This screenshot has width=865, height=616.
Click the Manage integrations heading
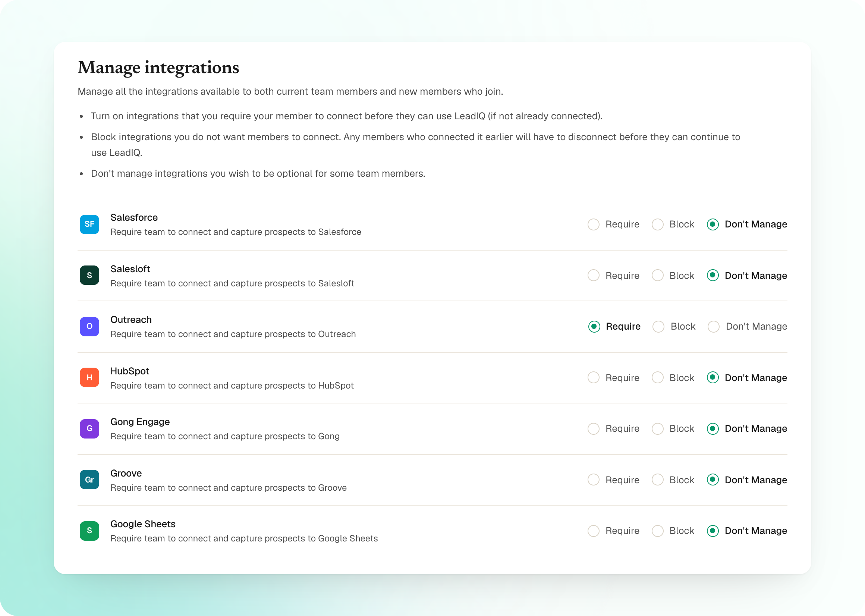pyautogui.click(x=158, y=68)
